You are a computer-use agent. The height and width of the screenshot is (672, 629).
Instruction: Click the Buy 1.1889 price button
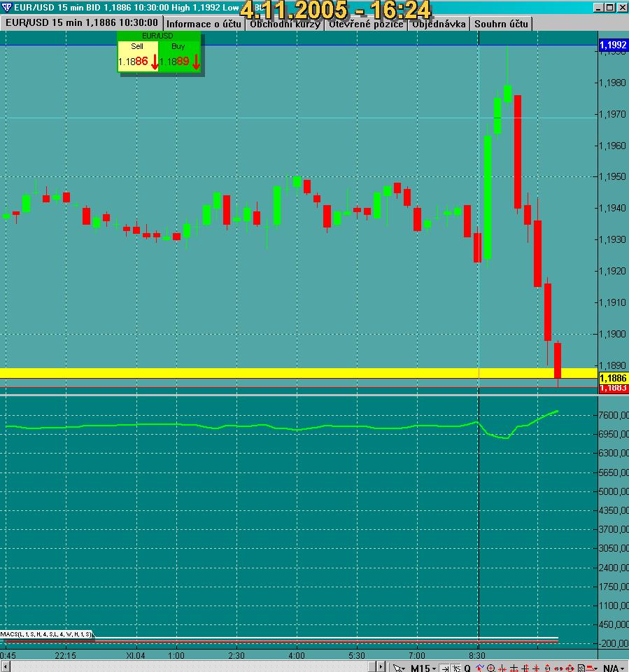179,56
